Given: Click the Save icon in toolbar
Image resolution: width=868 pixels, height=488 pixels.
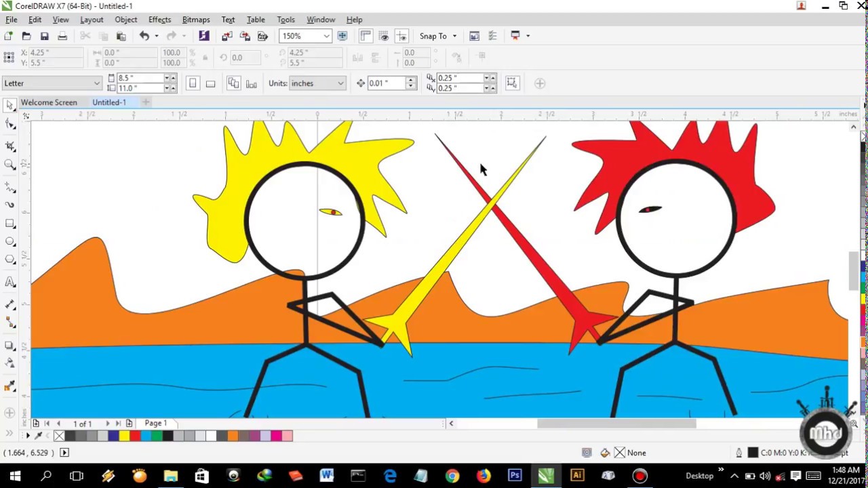Looking at the screenshot, I should (x=44, y=36).
